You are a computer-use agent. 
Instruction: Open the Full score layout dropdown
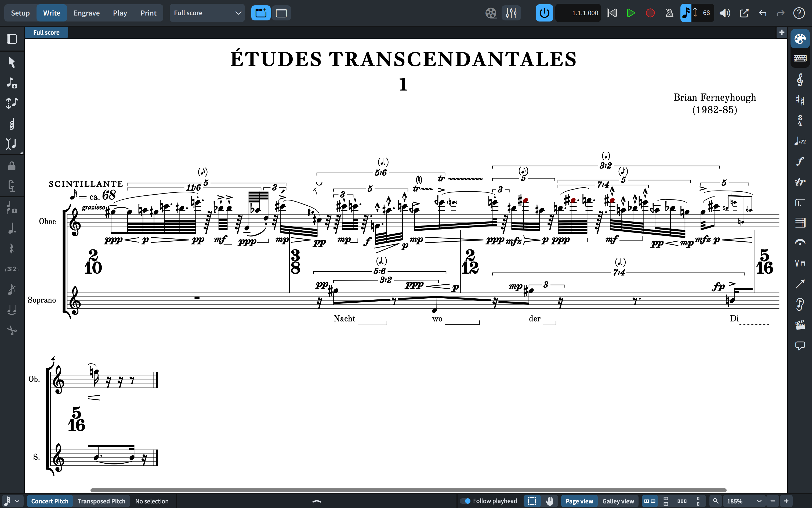click(207, 13)
